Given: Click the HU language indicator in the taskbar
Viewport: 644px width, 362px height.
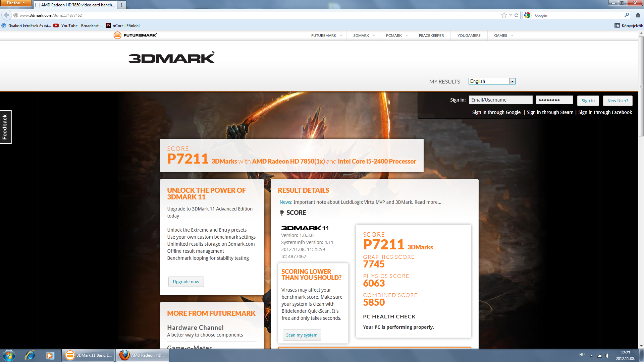Looking at the screenshot, I should pos(582,355).
